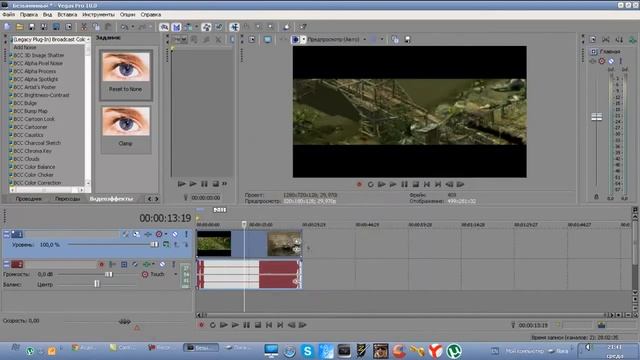640x360 pixels.
Task: Click the timeline transport Record button
Action: 201,325
